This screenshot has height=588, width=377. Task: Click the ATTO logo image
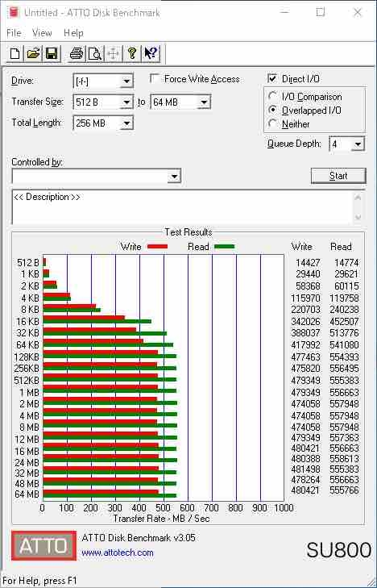(43, 545)
